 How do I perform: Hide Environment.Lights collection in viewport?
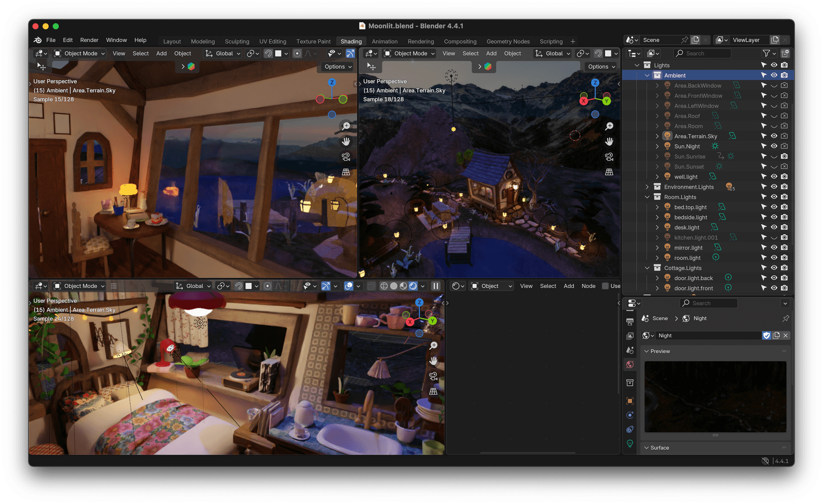(774, 187)
